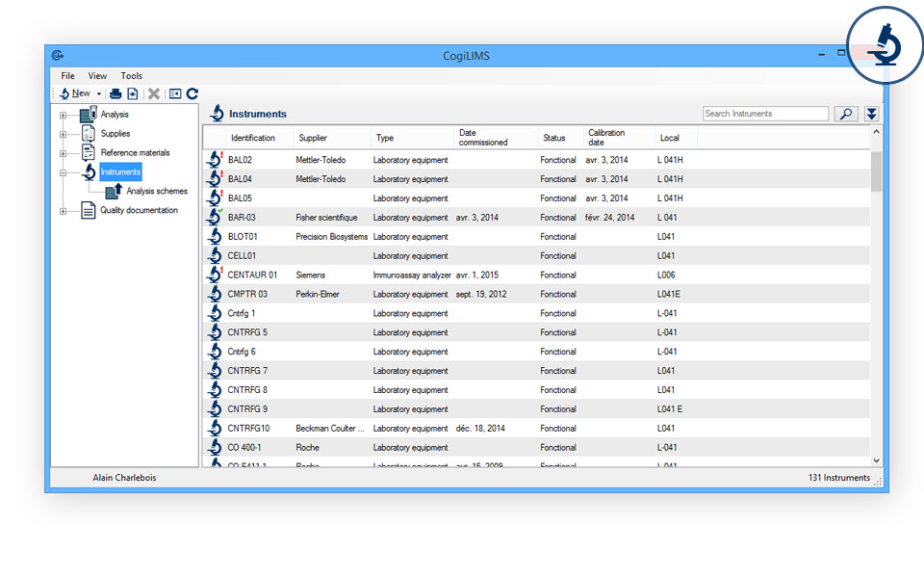Click the double-arrow advanced filter icon
Screen dimensions: 924x578
click(x=871, y=114)
